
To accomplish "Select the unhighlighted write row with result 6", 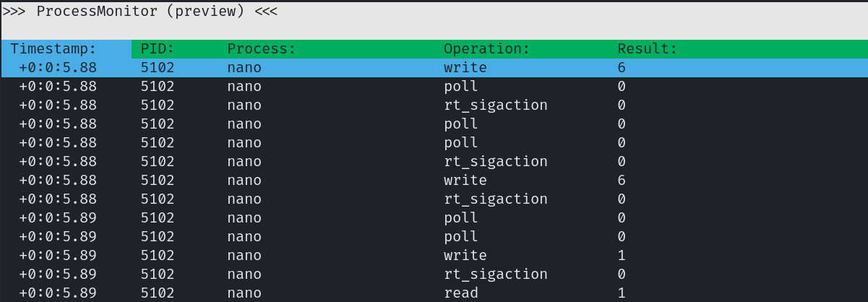I will coord(434,181).
